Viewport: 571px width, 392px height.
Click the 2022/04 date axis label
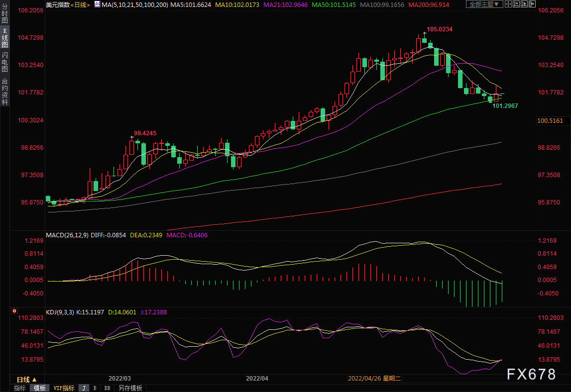click(257, 379)
